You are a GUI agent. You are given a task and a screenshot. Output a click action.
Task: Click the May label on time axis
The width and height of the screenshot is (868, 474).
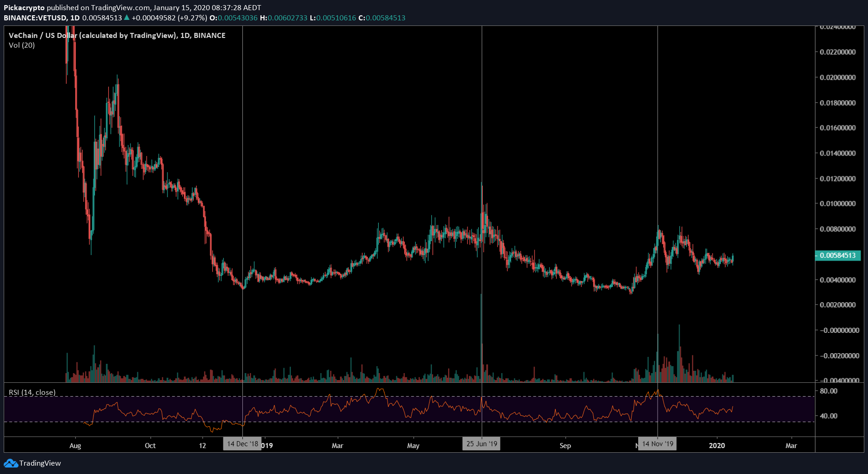[x=413, y=446]
